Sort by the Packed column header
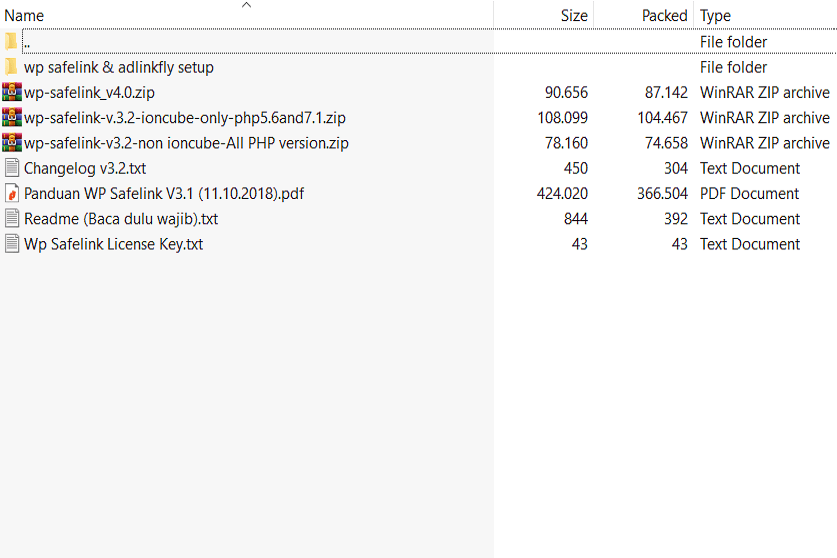Viewport: 837px width, 558px height. (664, 16)
